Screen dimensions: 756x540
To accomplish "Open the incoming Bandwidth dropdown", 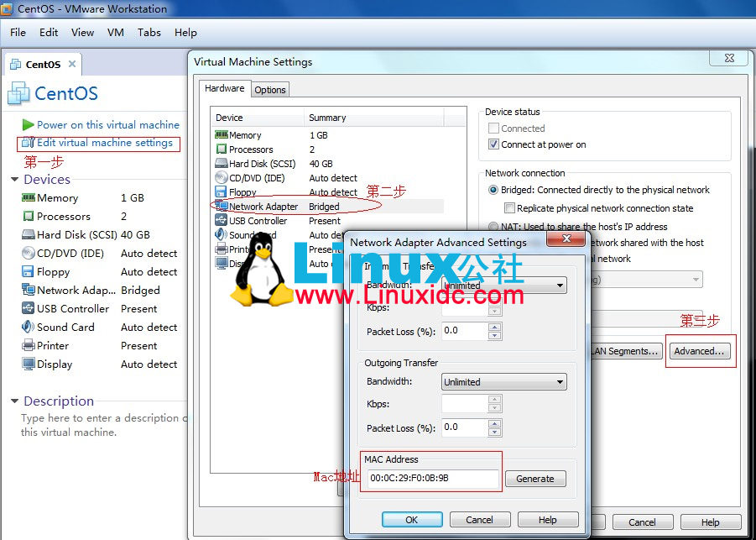I will 503,286.
